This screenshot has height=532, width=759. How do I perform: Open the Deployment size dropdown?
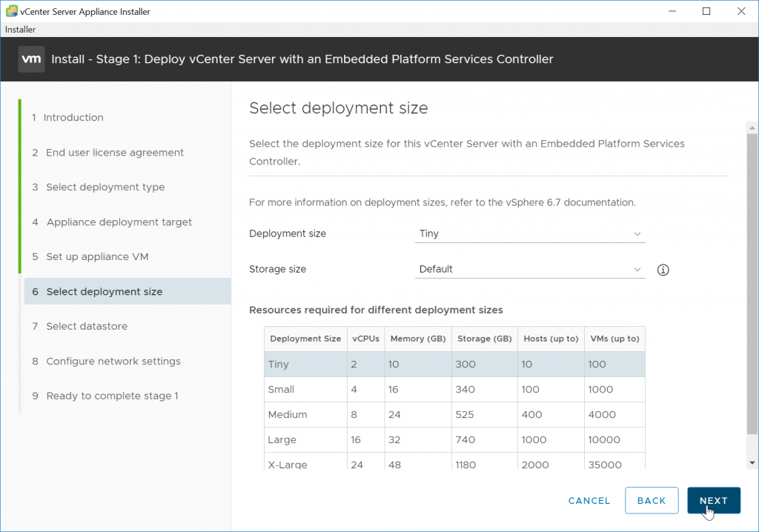click(529, 233)
